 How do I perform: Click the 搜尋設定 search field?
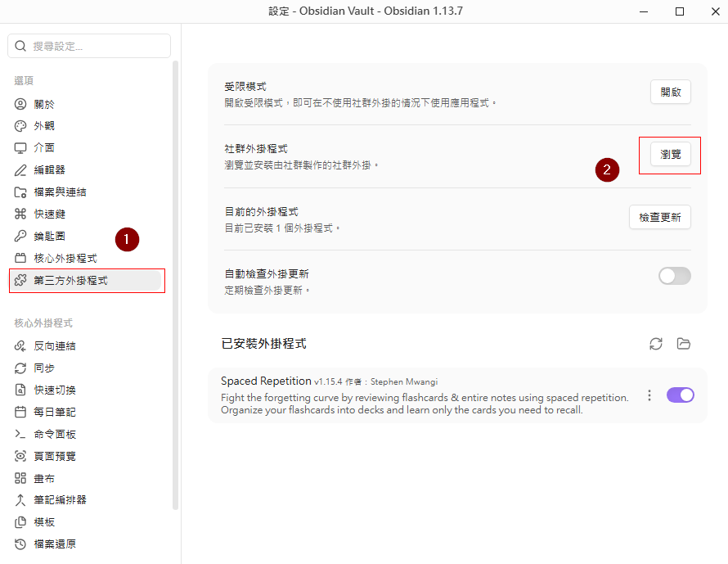point(89,46)
